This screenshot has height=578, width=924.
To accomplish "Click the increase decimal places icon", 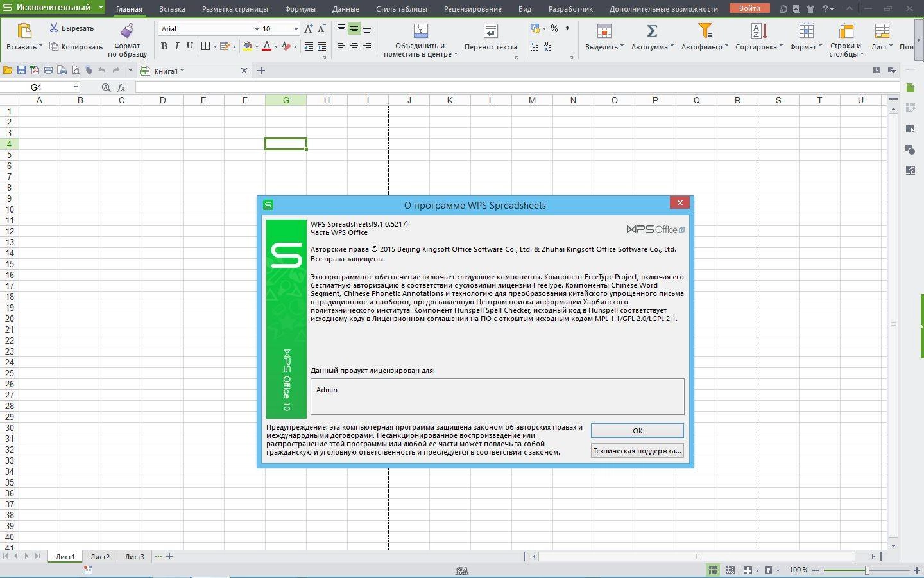I will point(535,46).
